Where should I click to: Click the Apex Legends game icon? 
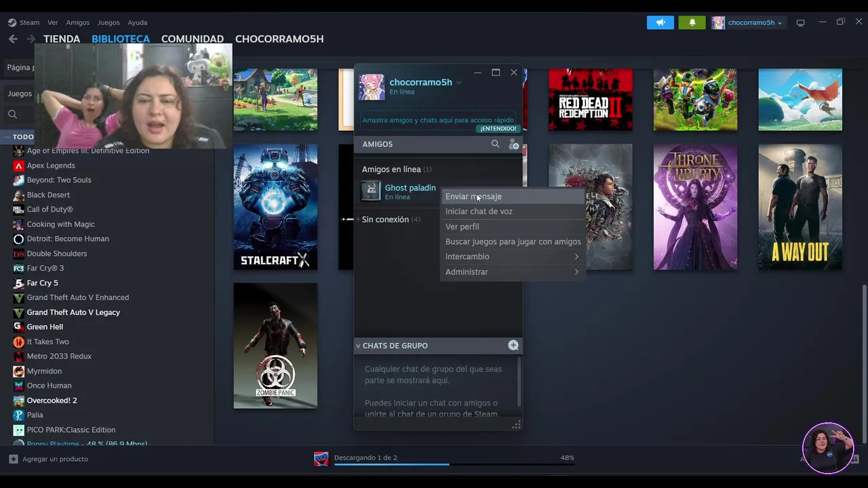(x=18, y=165)
